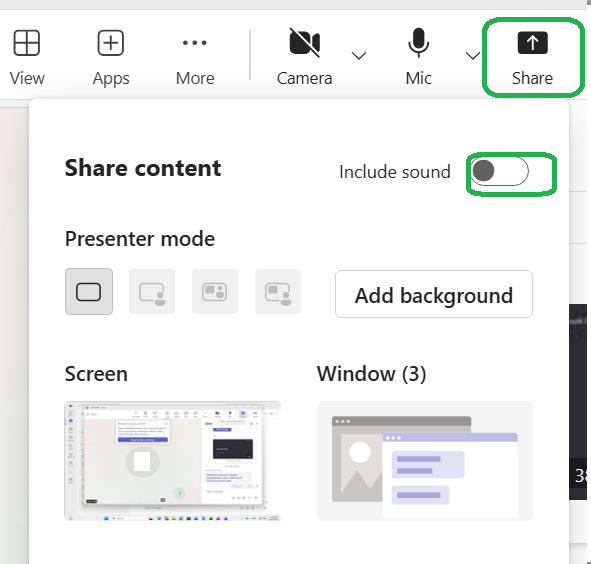The image size is (591, 564).
Task: Open the Window (3) sharing option
Action: coord(425,461)
